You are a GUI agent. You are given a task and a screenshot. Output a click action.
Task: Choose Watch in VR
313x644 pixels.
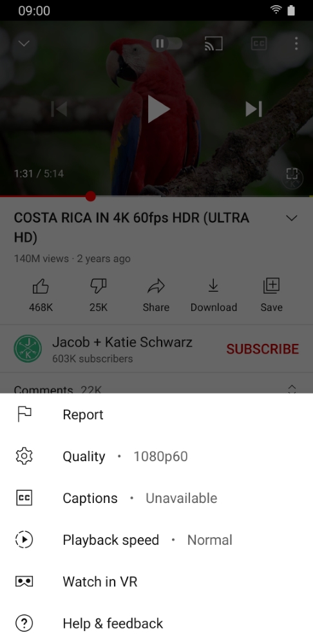pyautogui.click(x=156, y=582)
